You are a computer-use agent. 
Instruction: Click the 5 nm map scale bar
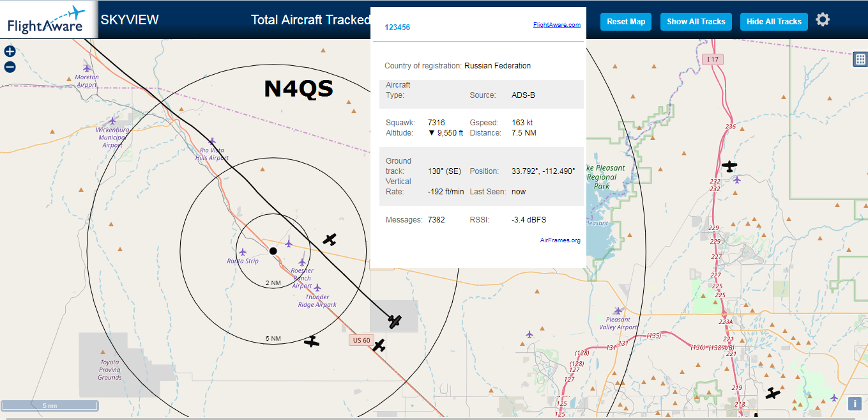(50, 406)
